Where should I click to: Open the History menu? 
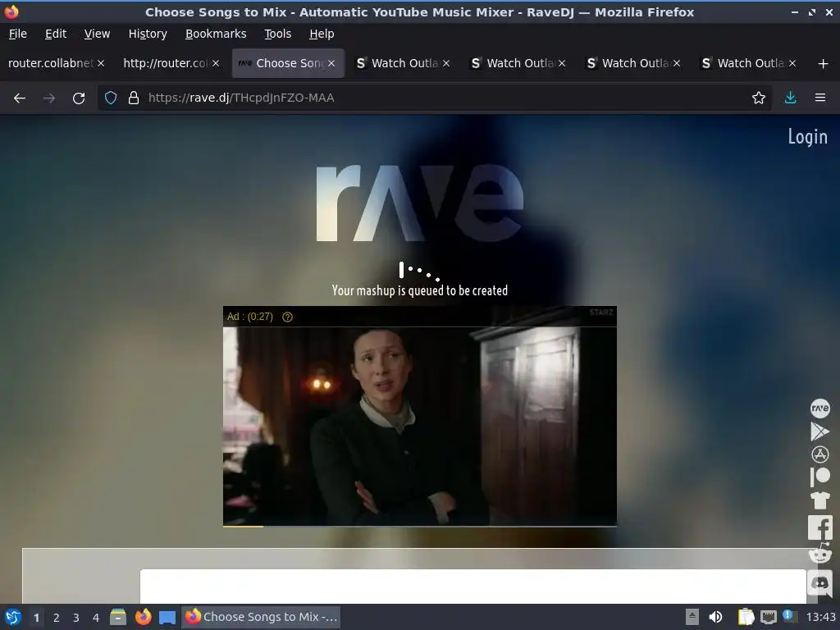point(148,34)
